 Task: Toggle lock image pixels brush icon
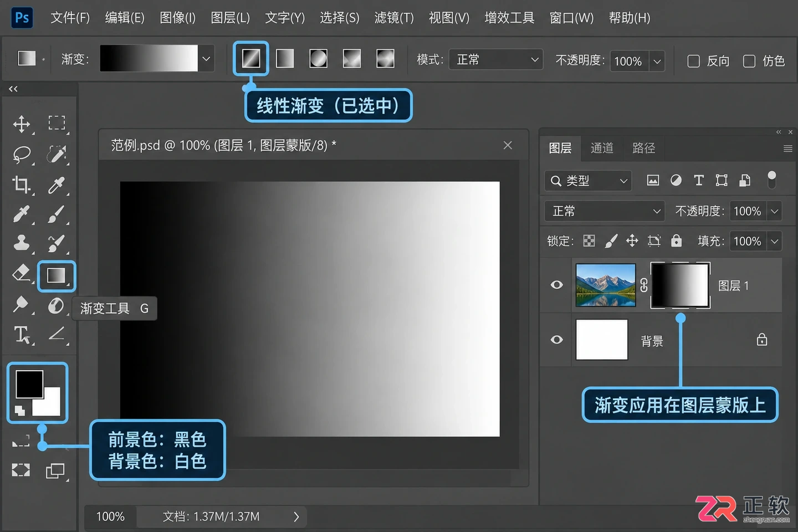611,241
